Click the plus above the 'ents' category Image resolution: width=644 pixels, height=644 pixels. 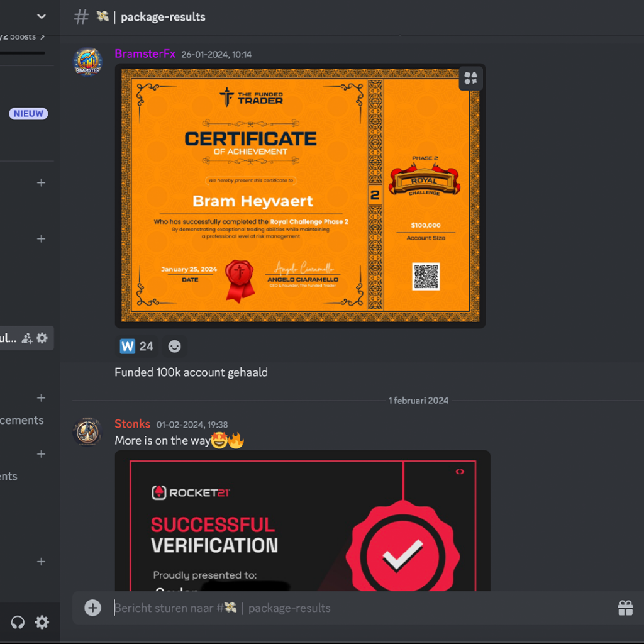click(x=41, y=454)
